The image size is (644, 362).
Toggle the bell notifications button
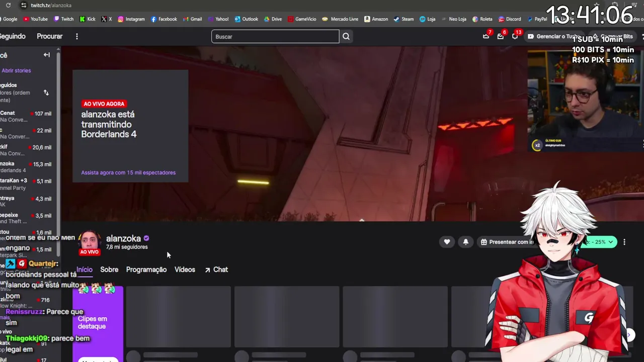[x=466, y=242]
